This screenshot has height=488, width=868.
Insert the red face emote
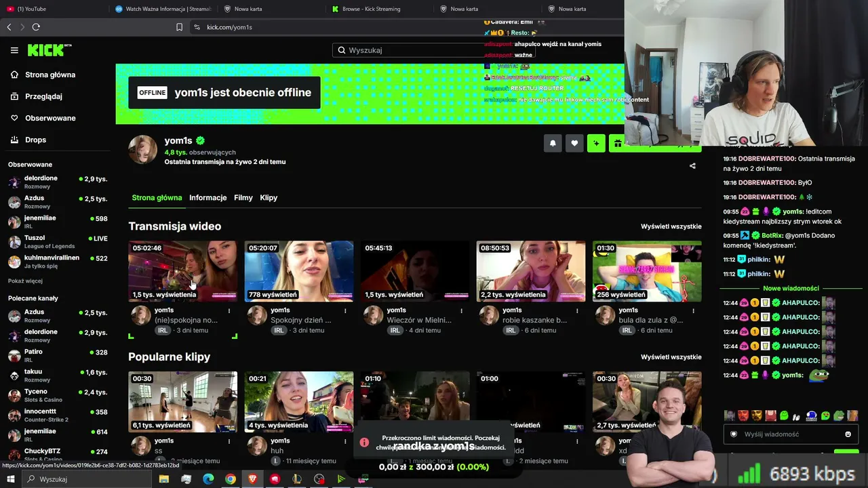(x=743, y=415)
